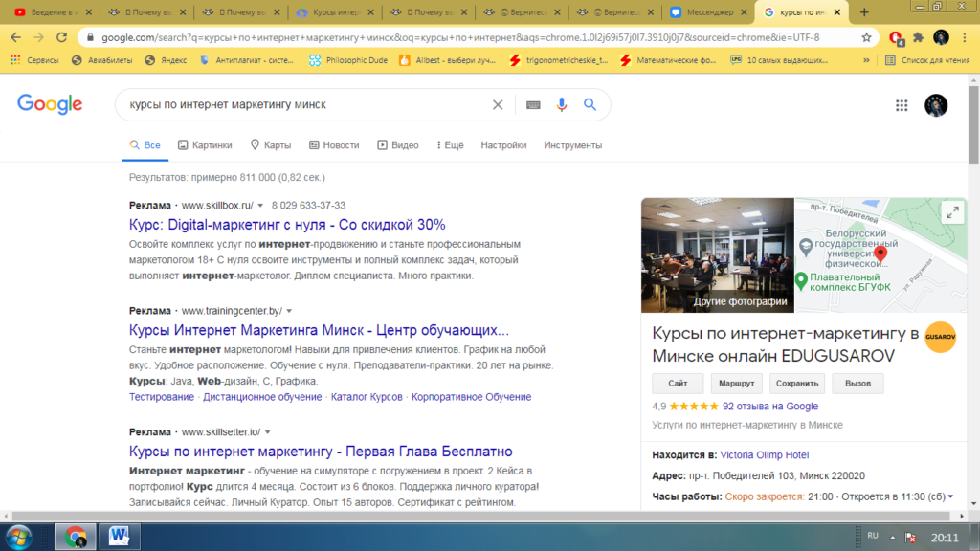Viewport: 980px width, 551px height.
Task: Click the vertical page scrollbar
Action: pos(974,125)
